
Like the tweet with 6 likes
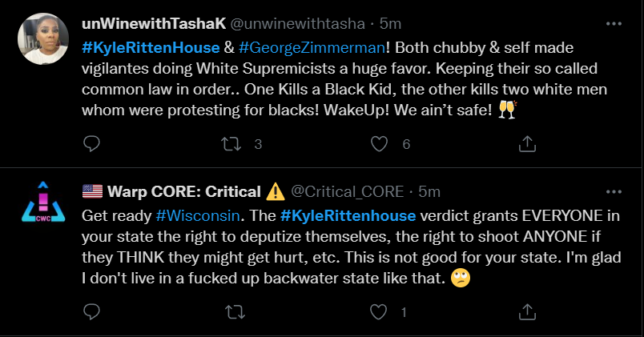[380, 144]
